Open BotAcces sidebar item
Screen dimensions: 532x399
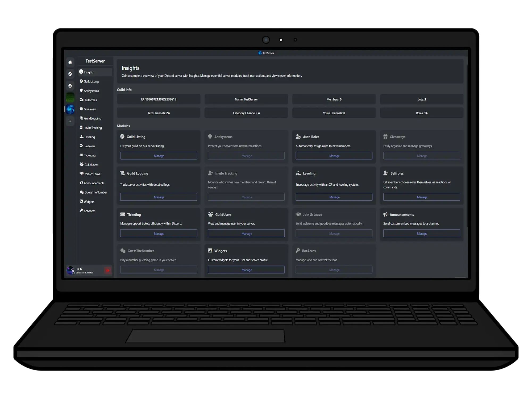(x=89, y=211)
